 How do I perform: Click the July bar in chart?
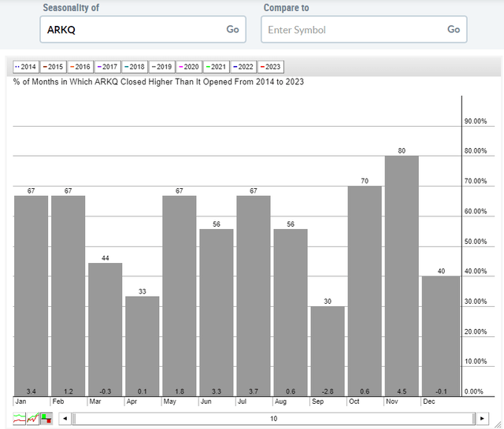click(254, 296)
